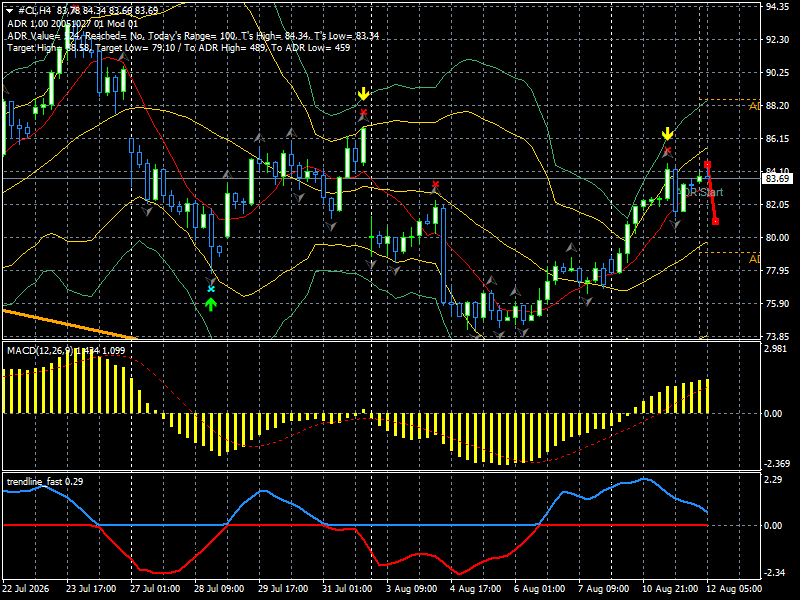Click the MACD(12,26,9) indicator label
The width and height of the screenshot is (800, 600).
click(x=65, y=351)
